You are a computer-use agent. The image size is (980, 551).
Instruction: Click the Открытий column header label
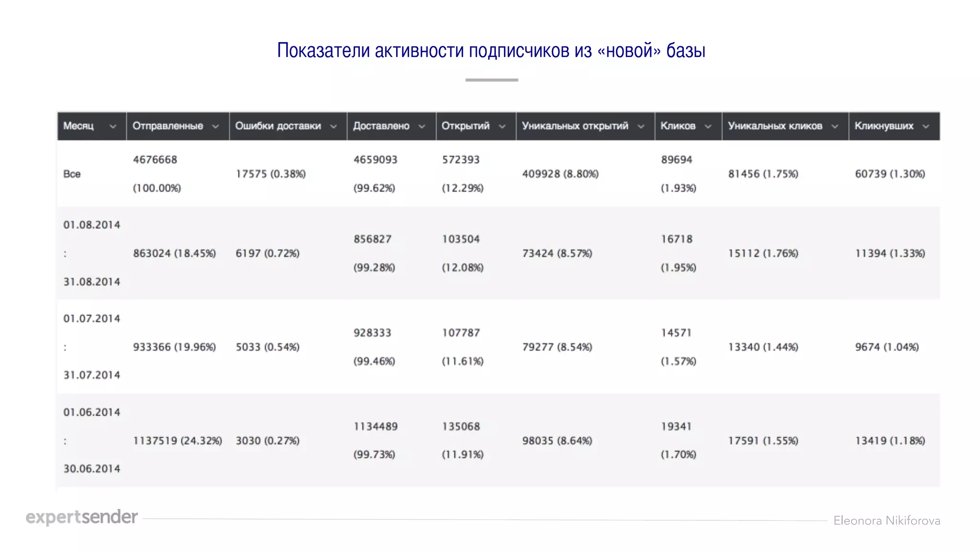click(466, 126)
